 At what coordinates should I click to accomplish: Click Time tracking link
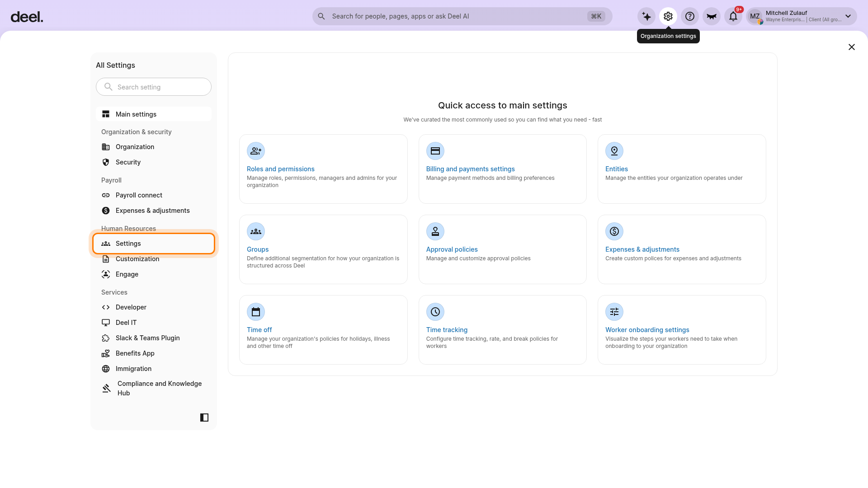tap(447, 330)
